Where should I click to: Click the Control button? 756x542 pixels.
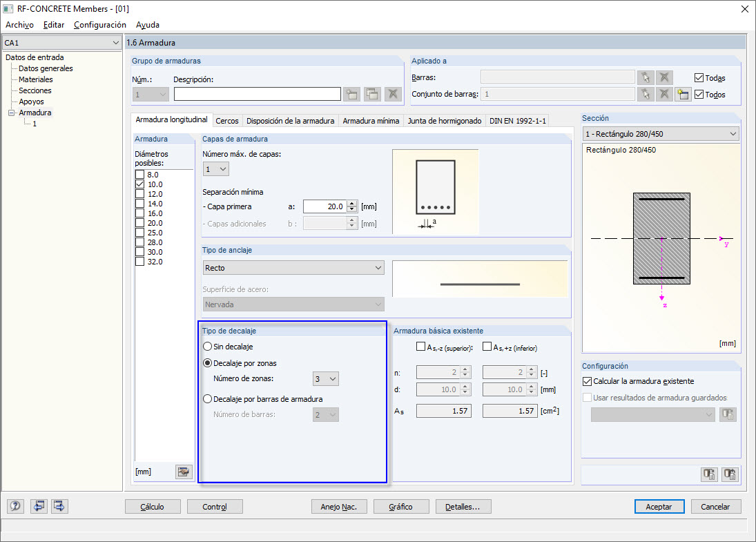[x=215, y=507]
